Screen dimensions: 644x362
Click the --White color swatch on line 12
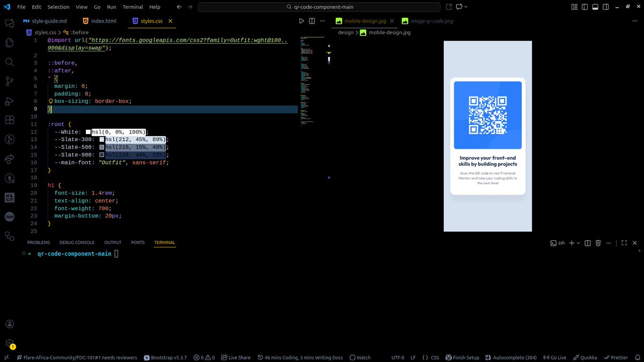pyautogui.click(x=88, y=132)
